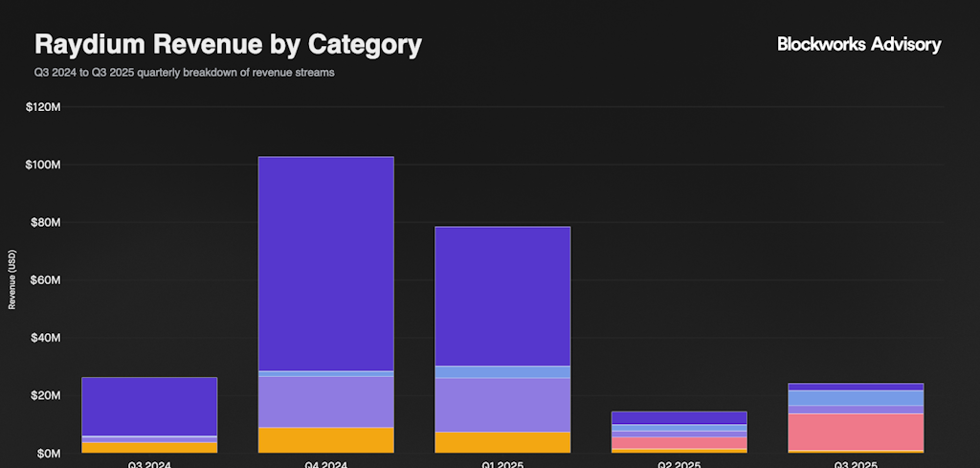This screenshot has width=980, height=468.
Task: Select the dark purple segment of Q2 2025 bar
Action: pyautogui.click(x=679, y=418)
